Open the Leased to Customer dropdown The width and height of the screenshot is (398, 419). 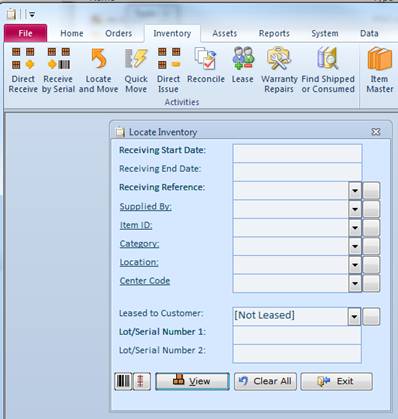pos(354,316)
